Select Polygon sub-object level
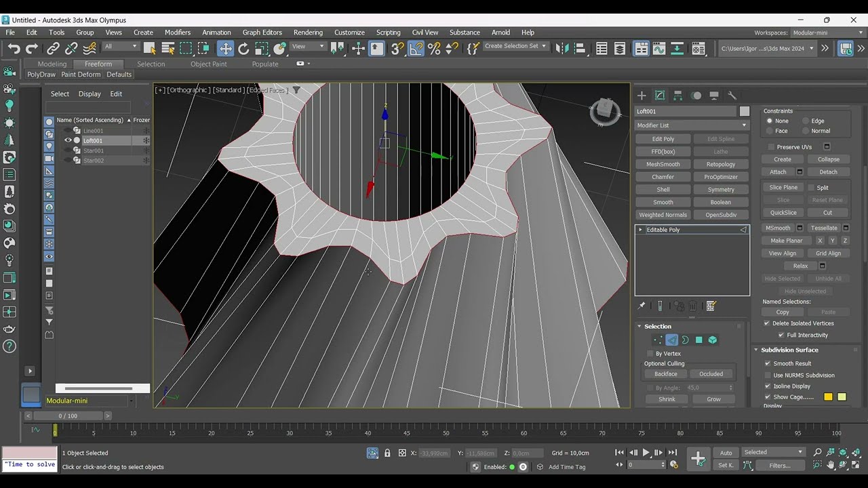Viewport: 868px width, 488px height. pos(699,340)
